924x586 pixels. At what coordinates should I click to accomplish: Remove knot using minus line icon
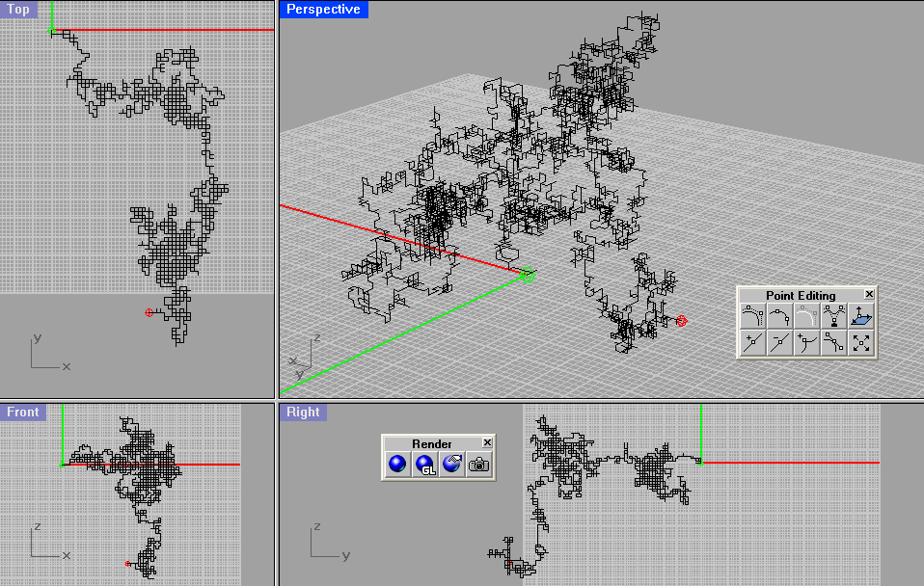point(780,342)
